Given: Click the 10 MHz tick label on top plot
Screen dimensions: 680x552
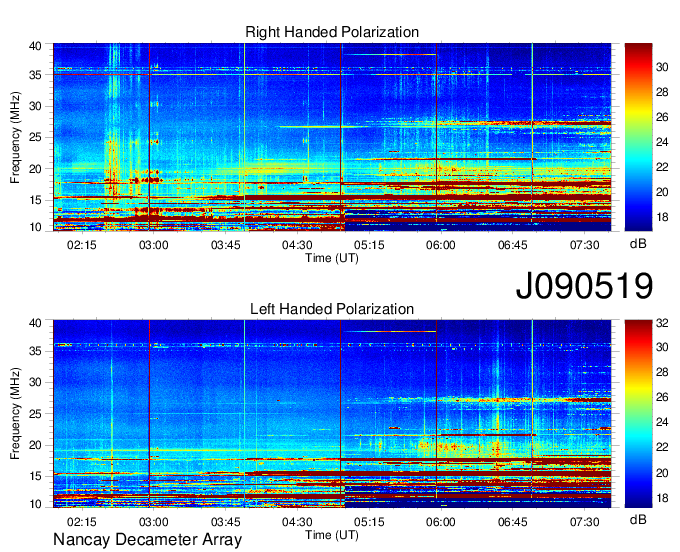Looking at the screenshot, I should tap(35, 227).
